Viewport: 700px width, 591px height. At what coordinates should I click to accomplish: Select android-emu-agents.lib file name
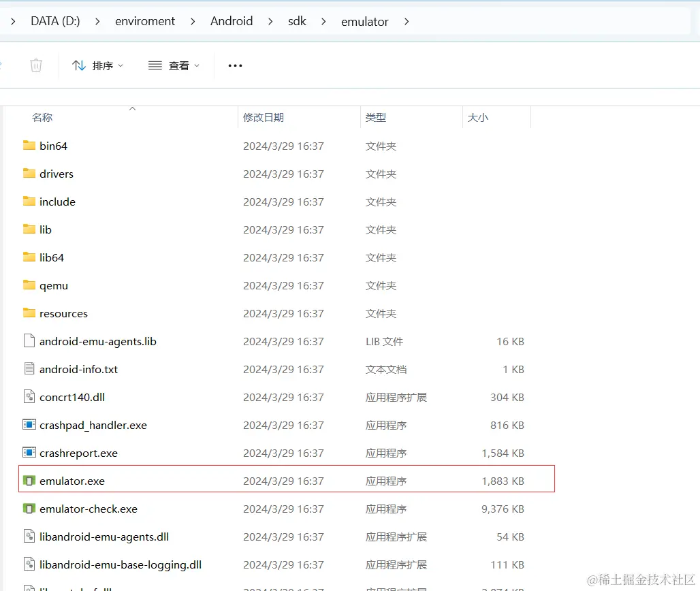(x=98, y=342)
